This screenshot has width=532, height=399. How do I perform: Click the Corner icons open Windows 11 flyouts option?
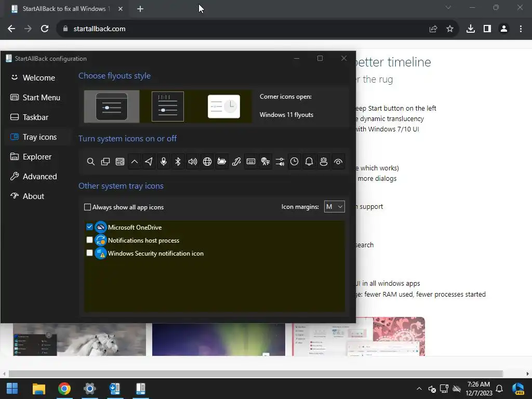[x=286, y=115]
